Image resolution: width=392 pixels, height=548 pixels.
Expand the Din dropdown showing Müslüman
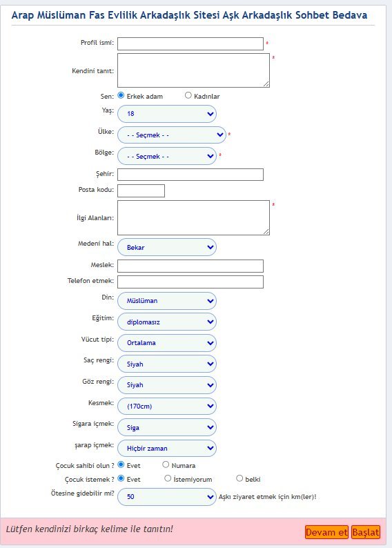click(x=167, y=301)
